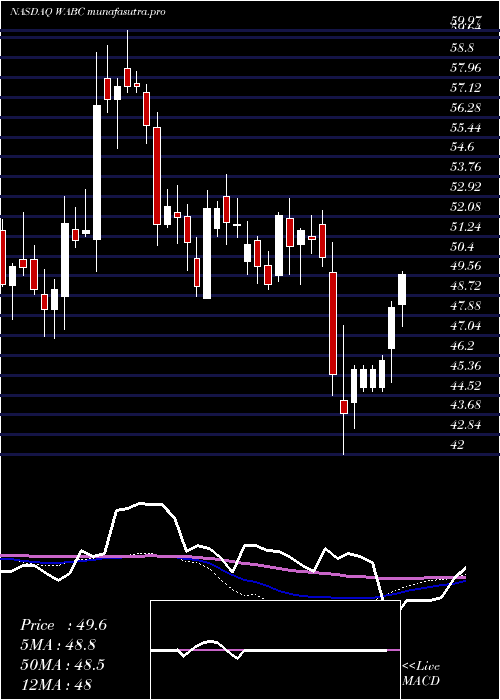Screen dimensions: 500x700
Task: Click the 'Price : 49.6' readout
Action: pos(63,625)
